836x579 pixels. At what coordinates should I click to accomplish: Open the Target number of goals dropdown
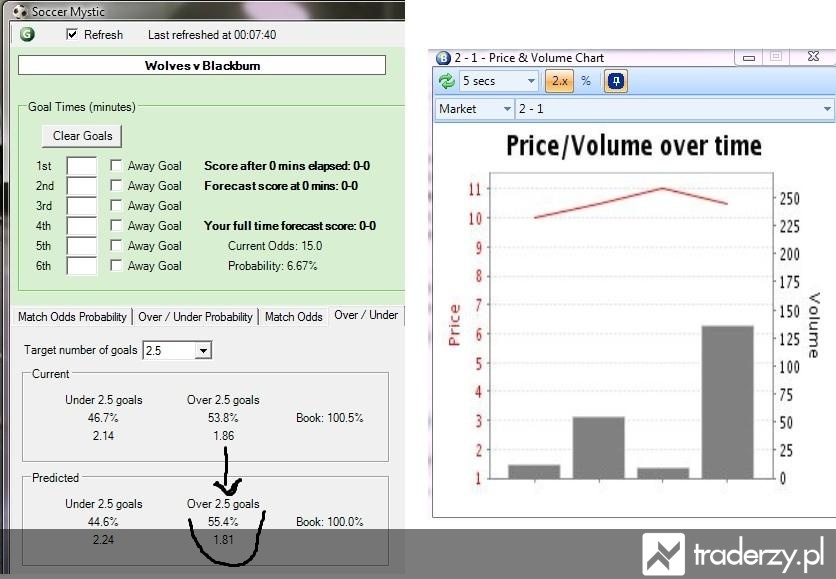pos(203,351)
